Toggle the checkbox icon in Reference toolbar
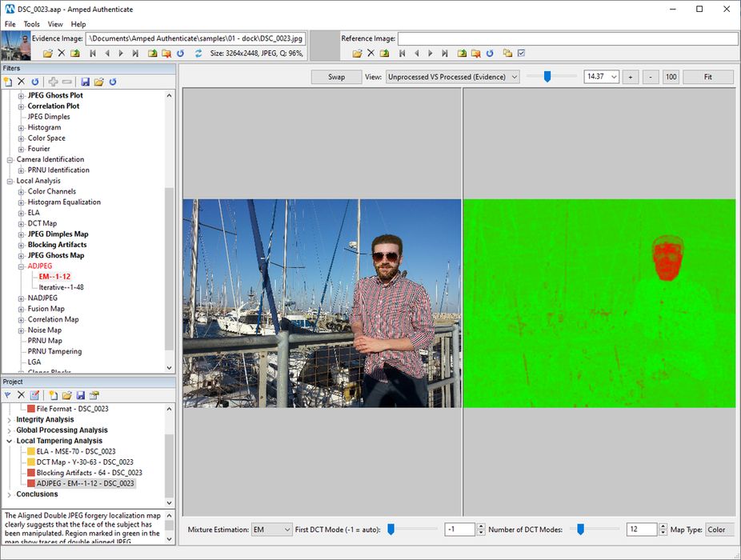This screenshot has height=560, width=741. (x=521, y=54)
